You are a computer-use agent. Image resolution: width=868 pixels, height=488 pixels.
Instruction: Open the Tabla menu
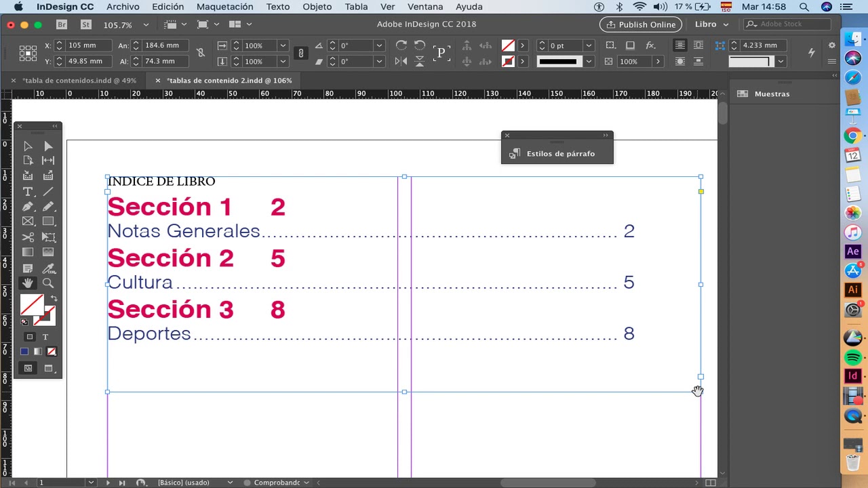(x=356, y=7)
